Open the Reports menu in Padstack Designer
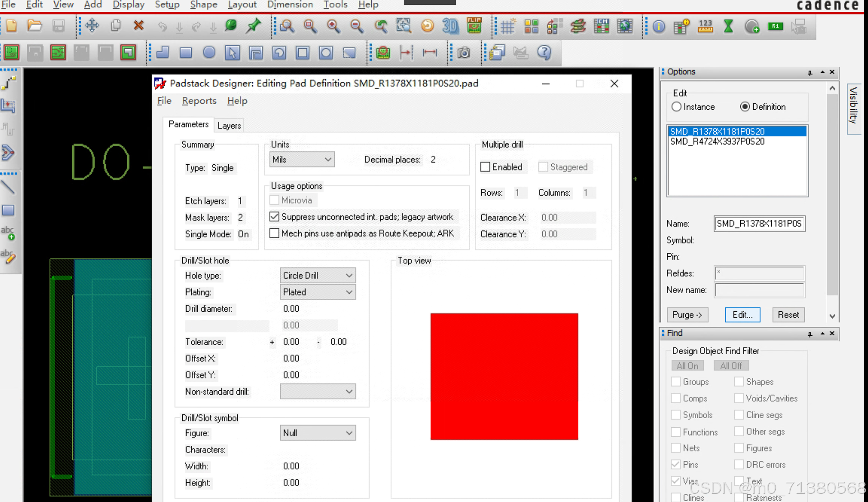The image size is (868, 502). point(199,101)
